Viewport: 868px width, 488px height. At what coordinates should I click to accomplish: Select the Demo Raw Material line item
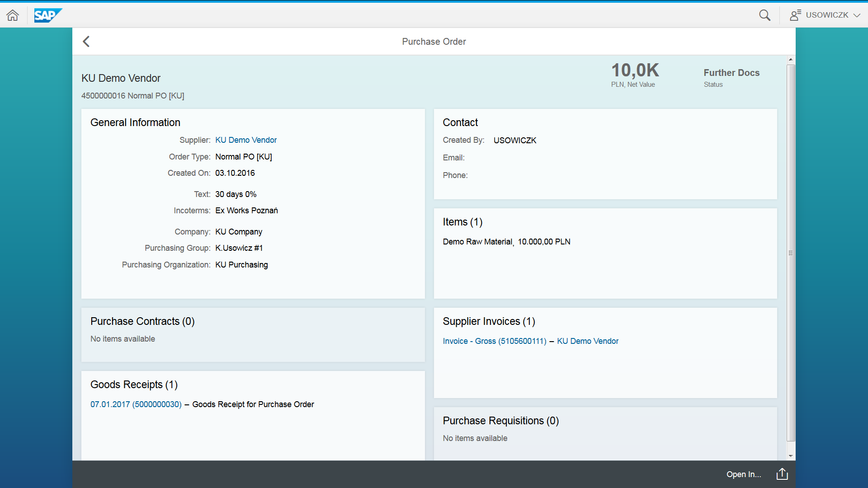coord(506,241)
